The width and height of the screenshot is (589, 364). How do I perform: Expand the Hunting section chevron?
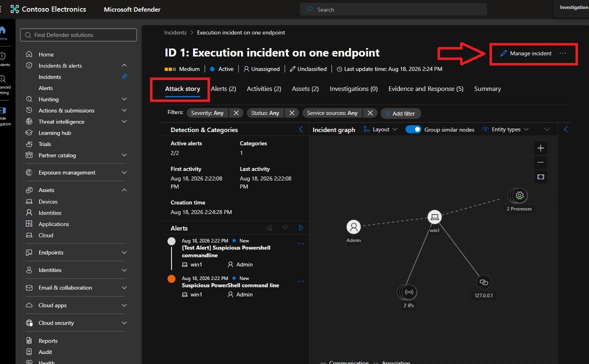tap(124, 99)
